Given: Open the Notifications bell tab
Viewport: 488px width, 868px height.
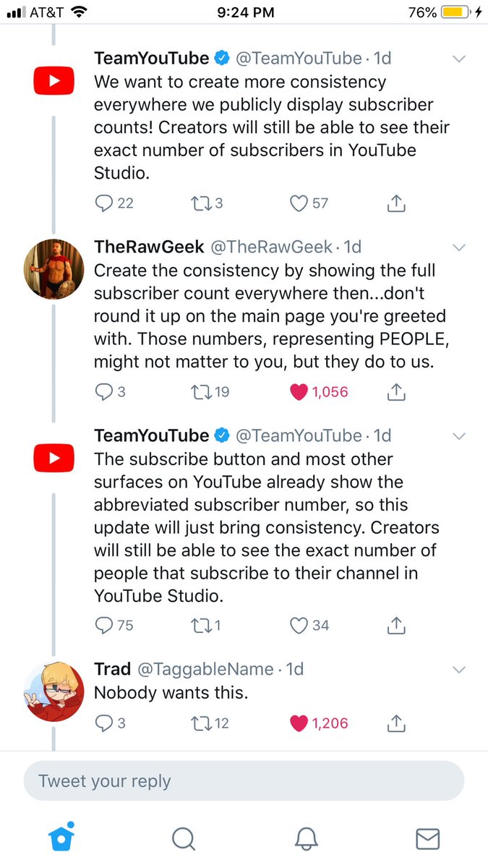Looking at the screenshot, I should 307,838.
